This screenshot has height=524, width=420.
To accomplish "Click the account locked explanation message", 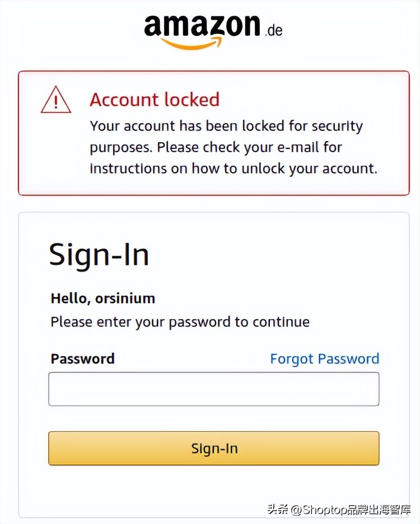I will (x=234, y=147).
